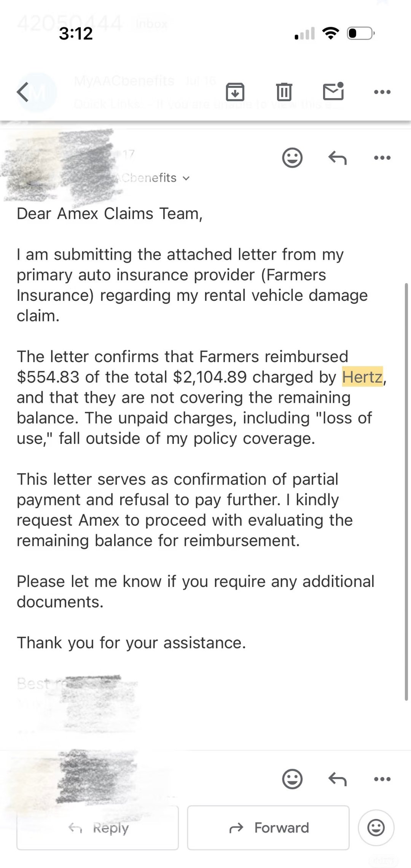Tap the highlighted Hertz word
Viewport: 411px width, 868px height.
[x=362, y=377]
